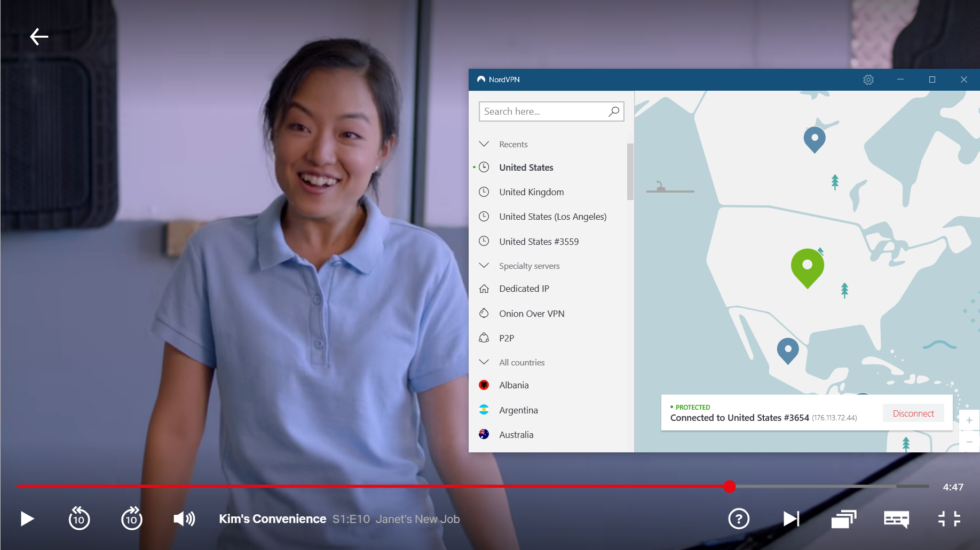Seek on the video progress bar
Viewport: 980px width, 550px height.
[x=473, y=486]
